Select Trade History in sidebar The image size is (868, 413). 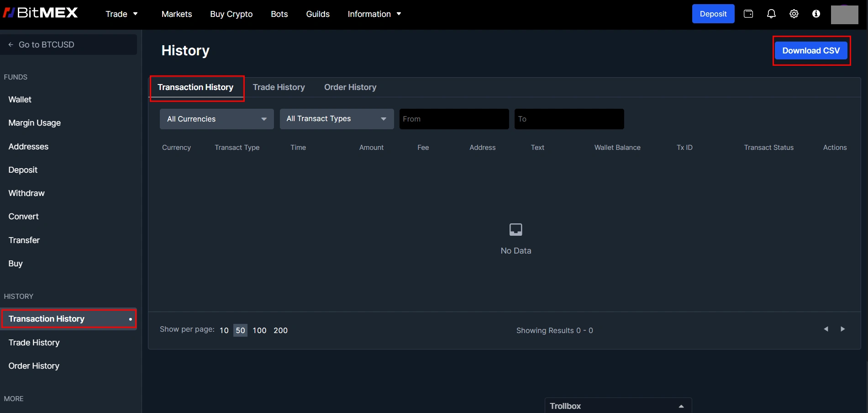34,343
